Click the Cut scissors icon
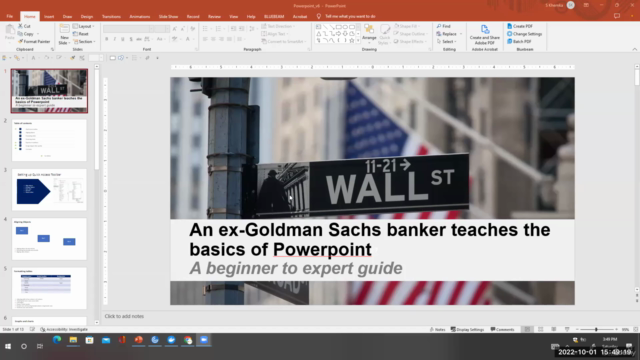Viewport: 640px width, 360px height. pos(21,26)
